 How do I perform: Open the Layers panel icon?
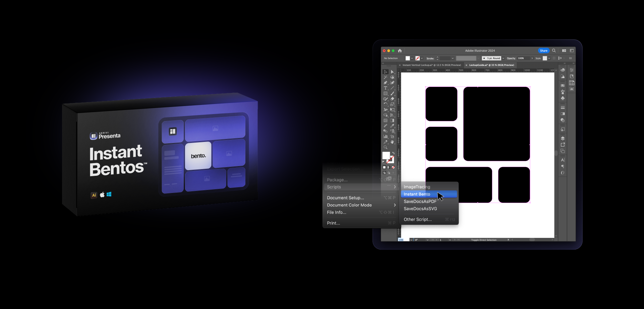[x=563, y=138]
